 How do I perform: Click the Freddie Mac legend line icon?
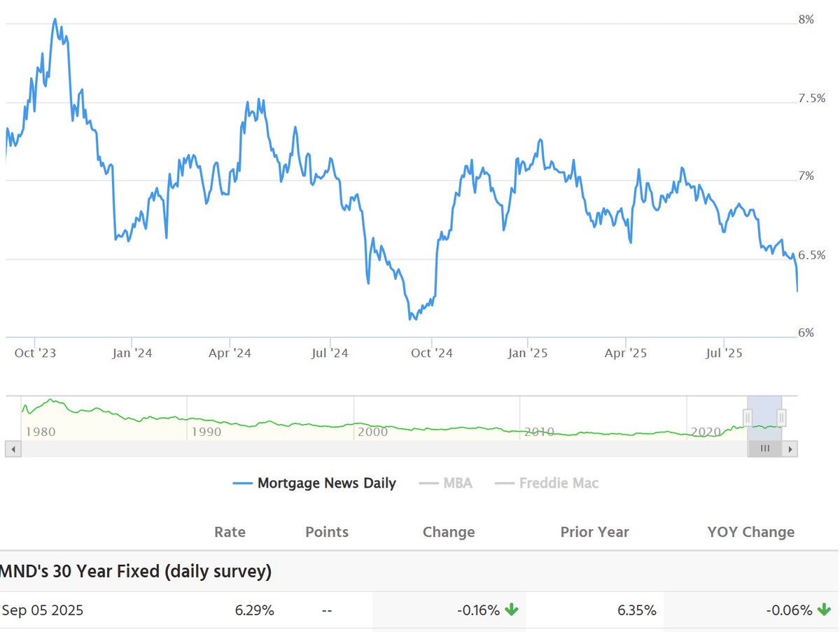click(505, 483)
